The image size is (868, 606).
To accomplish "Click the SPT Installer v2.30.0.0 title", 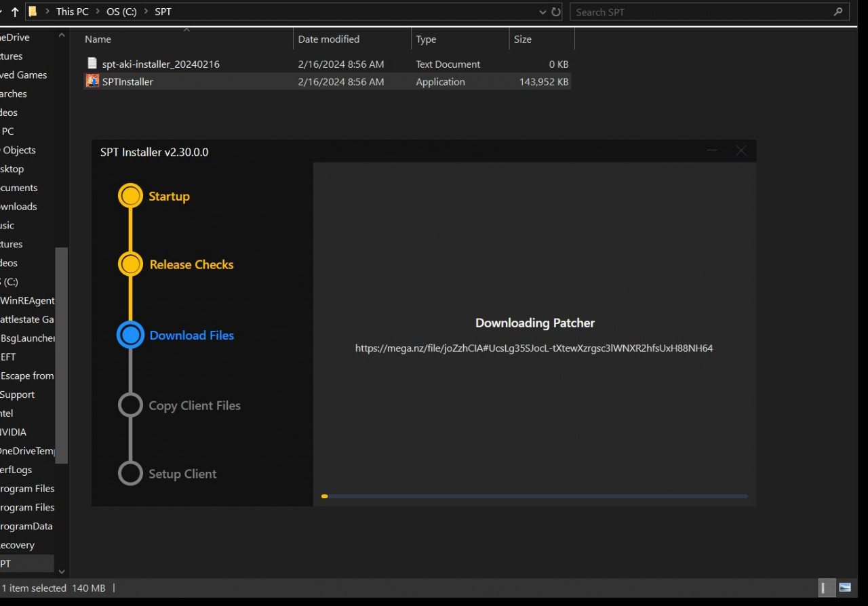I will pyautogui.click(x=155, y=152).
